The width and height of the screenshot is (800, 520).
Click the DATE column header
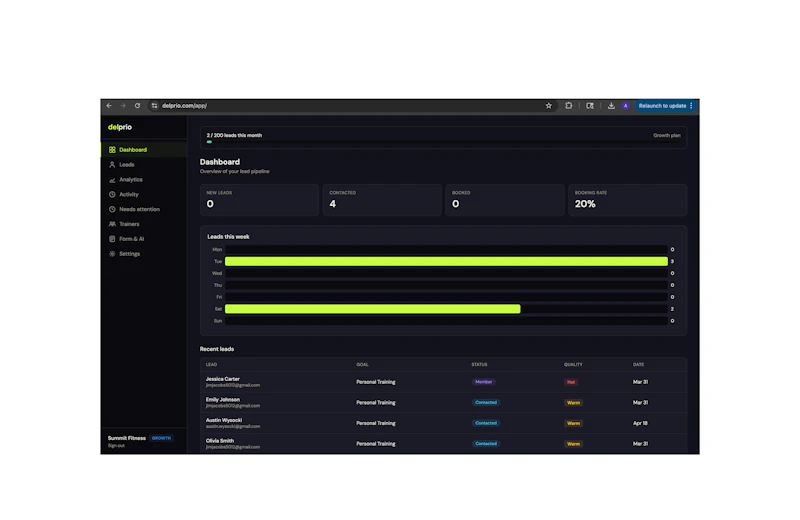(638, 364)
